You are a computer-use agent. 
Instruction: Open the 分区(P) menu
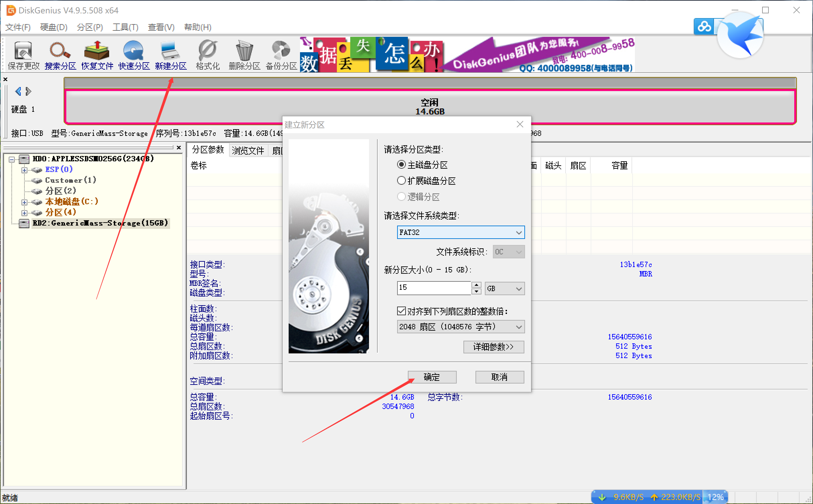pos(90,27)
